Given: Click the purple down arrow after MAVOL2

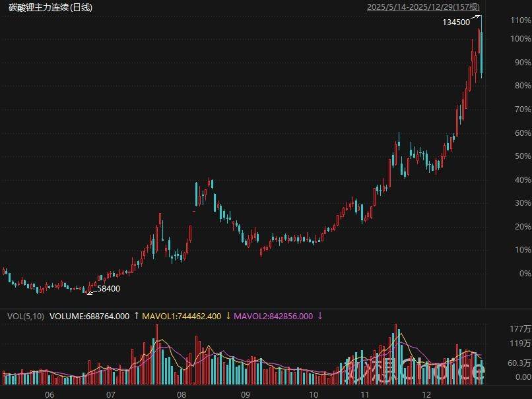Looking at the screenshot, I should tap(320, 316).
